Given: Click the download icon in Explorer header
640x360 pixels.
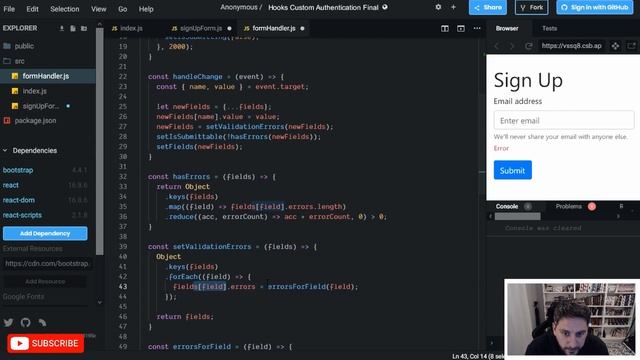Looking at the screenshot, I should pyautogui.click(x=62, y=28).
